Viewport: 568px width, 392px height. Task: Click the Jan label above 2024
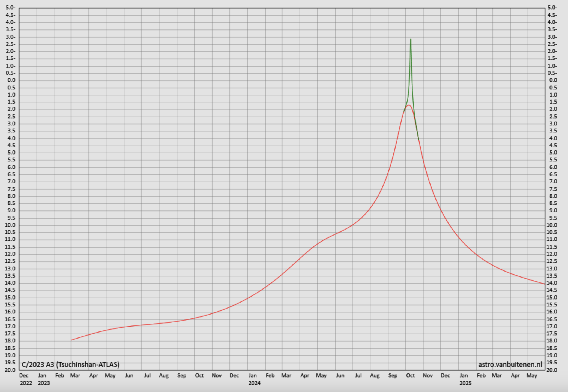click(252, 375)
